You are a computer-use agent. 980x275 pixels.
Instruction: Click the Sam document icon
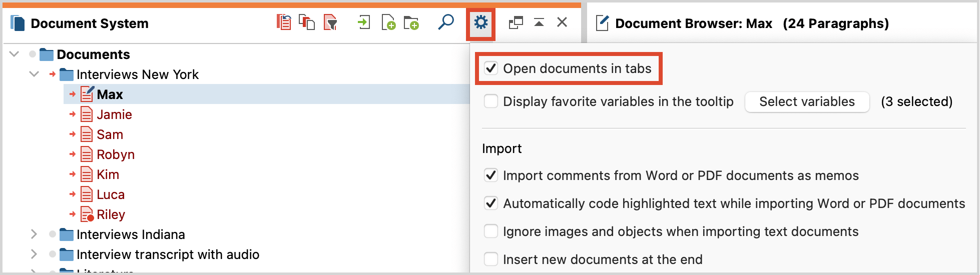coord(87,134)
